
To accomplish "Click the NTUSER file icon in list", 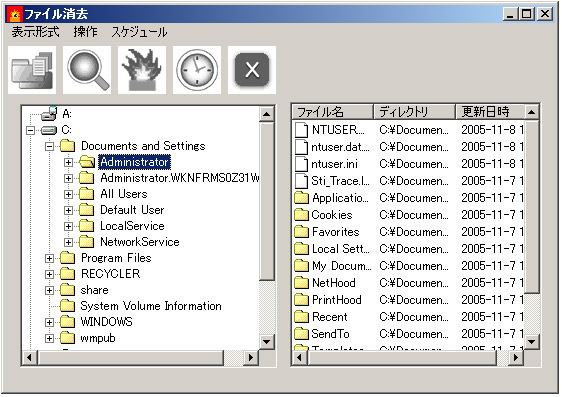I will point(301,130).
